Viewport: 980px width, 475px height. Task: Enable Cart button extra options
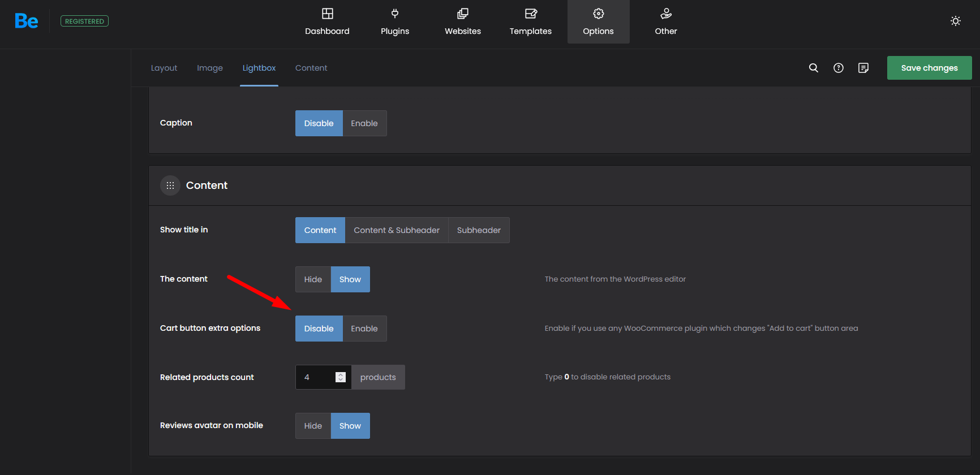pyautogui.click(x=364, y=329)
